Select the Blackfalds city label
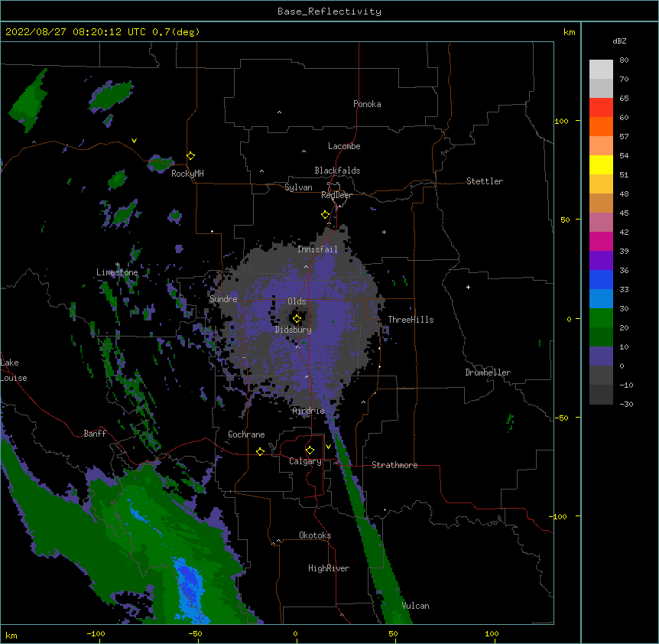Viewport: 659px width, 644px height. (337, 171)
